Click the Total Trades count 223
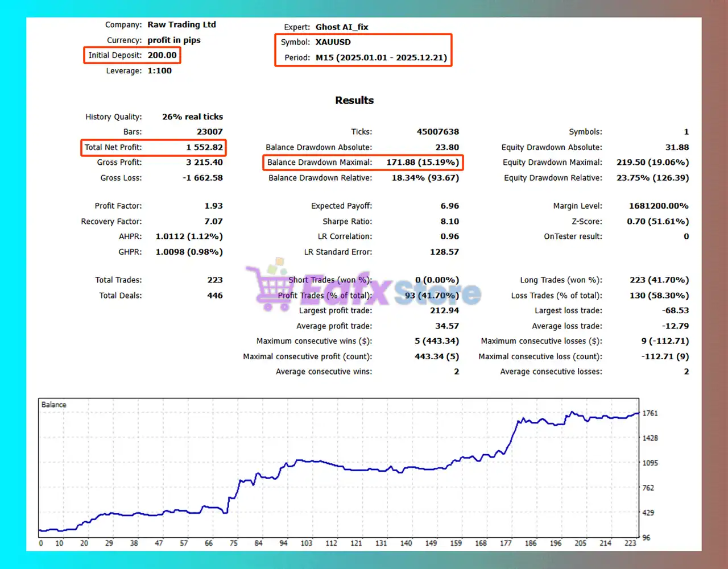 pyautogui.click(x=215, y=280)
